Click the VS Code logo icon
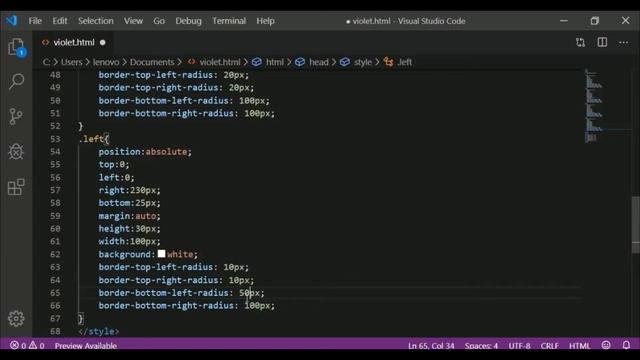640x360 pixels. [12, 20]
